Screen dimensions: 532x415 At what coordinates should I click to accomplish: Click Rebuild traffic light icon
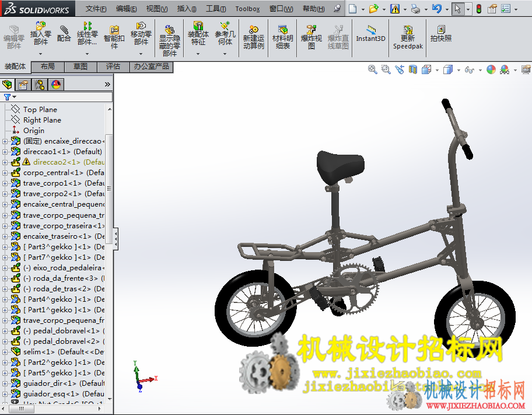[x=479, y=9]
